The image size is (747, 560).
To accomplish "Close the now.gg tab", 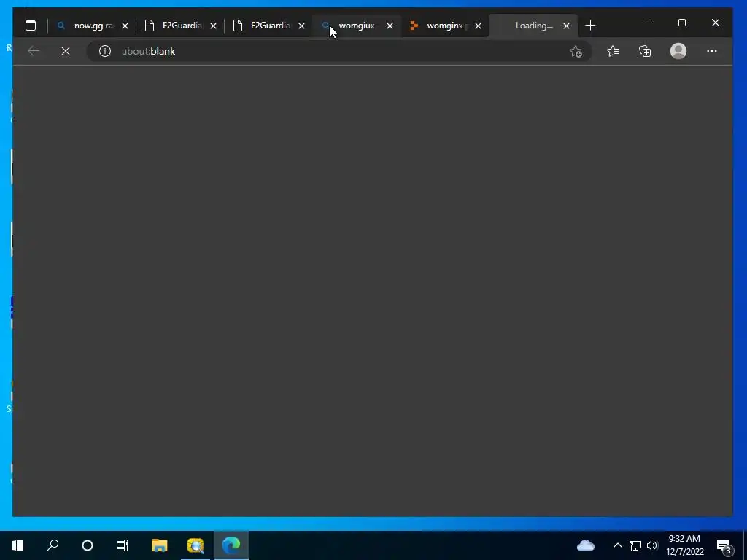I will point(125,26).
